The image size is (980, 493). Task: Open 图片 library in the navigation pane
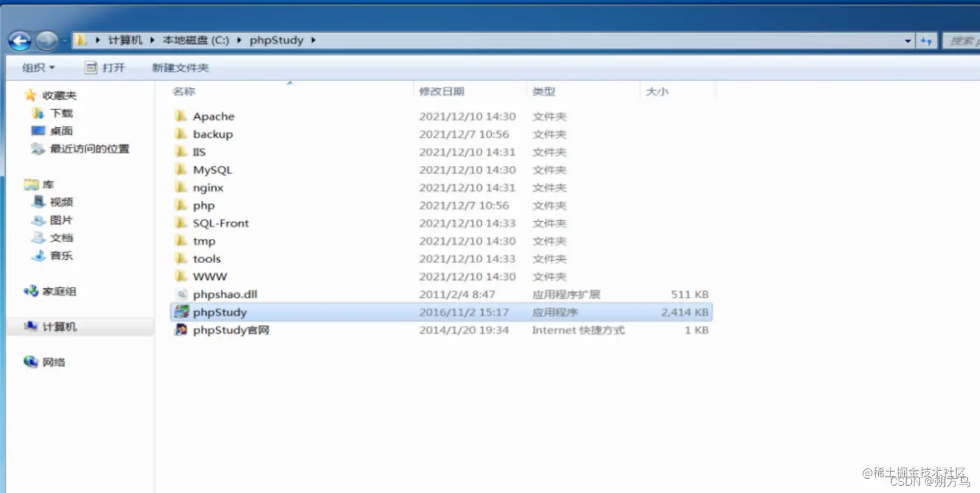point(62,220)
